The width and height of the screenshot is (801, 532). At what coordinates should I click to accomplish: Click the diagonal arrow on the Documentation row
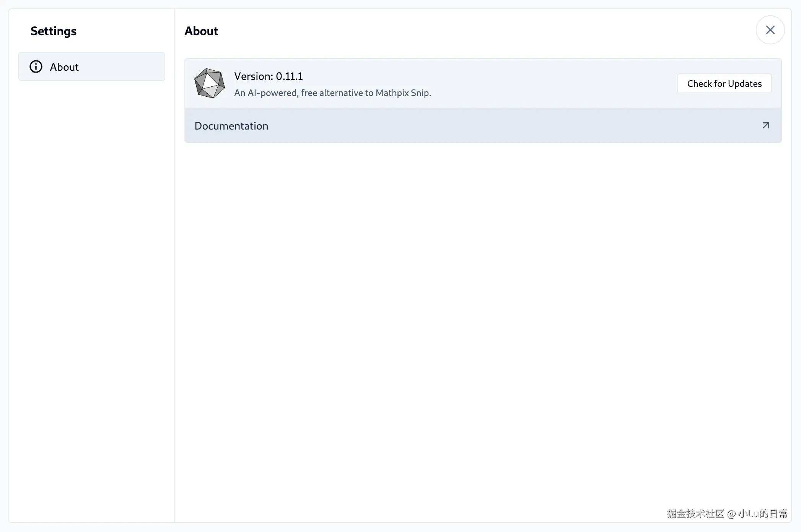765,126
